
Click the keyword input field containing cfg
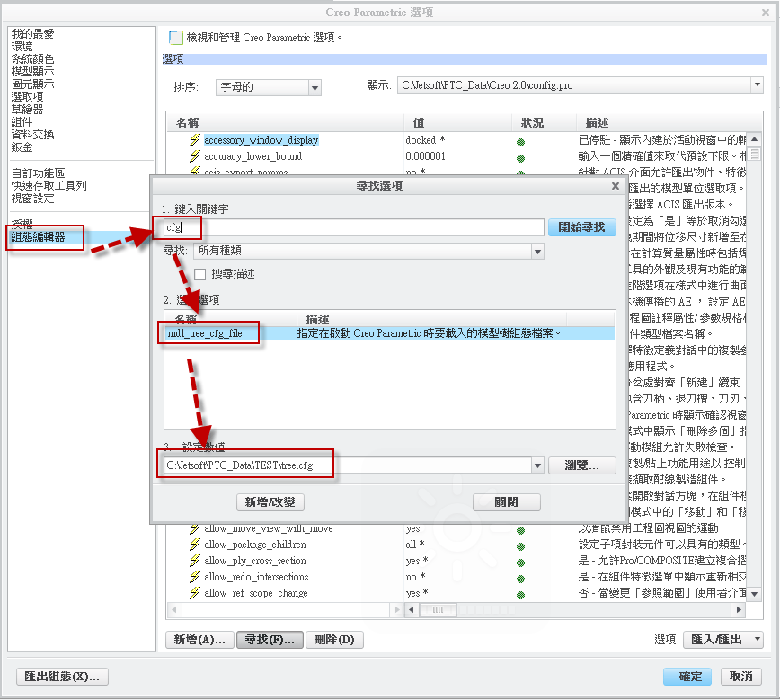click(x=353, y=227)
